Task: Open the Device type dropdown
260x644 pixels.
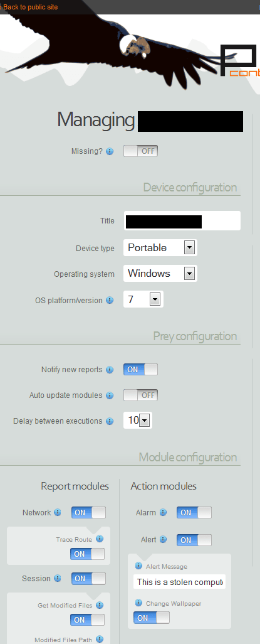Action: pyautogui.click(x=160, y=248)
